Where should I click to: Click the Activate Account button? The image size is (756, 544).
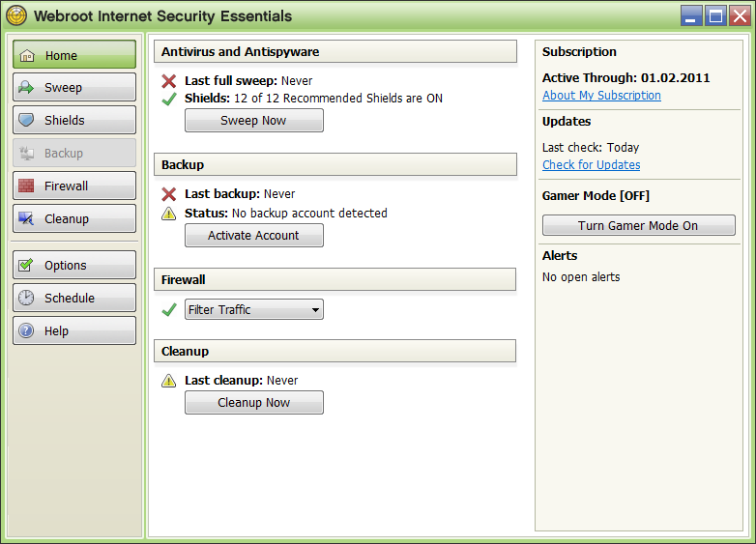click(x=253, y=235)
